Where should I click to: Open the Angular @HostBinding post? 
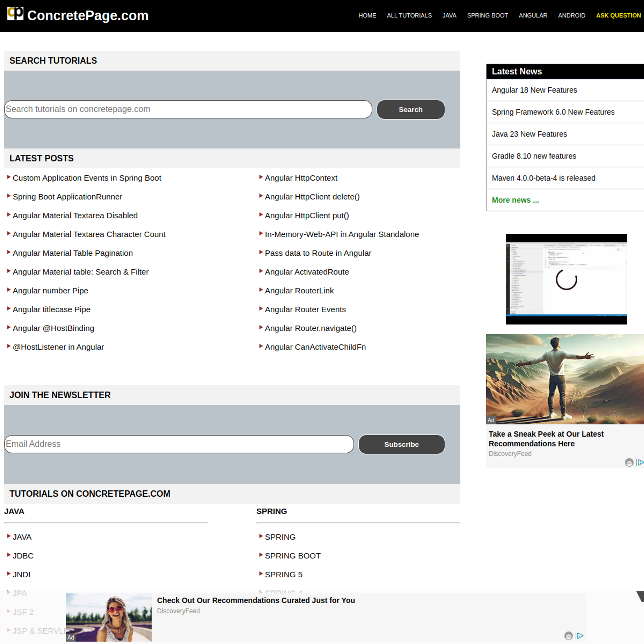point(53,328)
